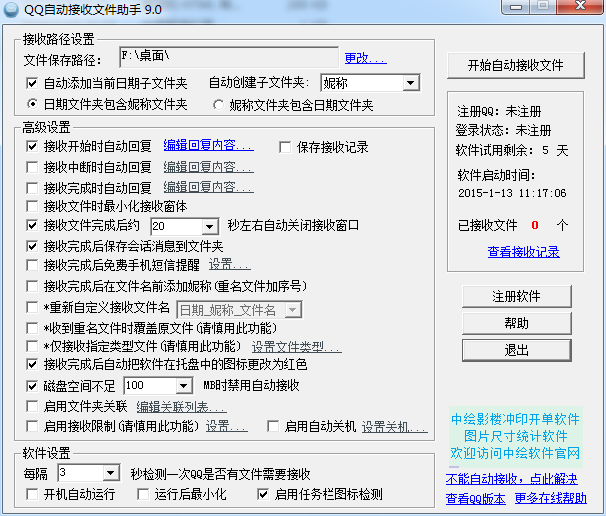This screenshot has height=516, width=606.
Task: Expand the 20 seconds auto-close dropdown
Action: [x=184, y=226]
